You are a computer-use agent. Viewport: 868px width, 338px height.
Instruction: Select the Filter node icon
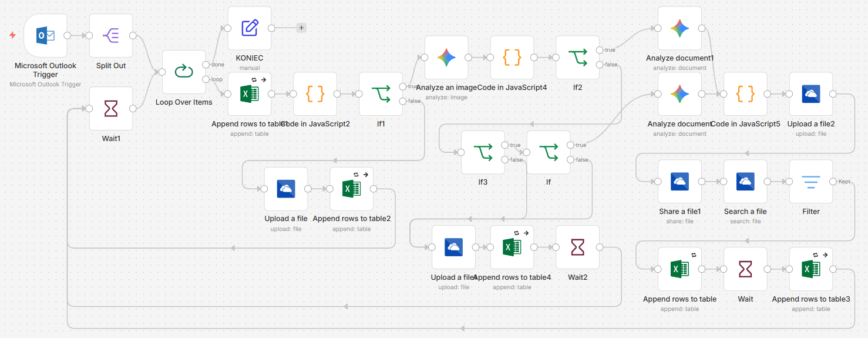[x=811, y=182]
